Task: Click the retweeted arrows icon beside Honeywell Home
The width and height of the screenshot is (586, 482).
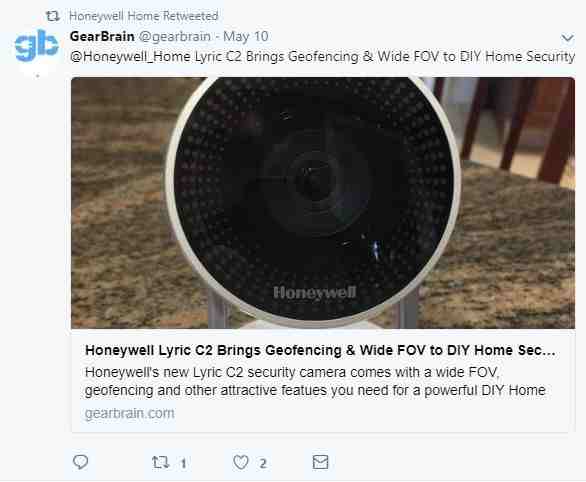Action: tap(52, 16)
